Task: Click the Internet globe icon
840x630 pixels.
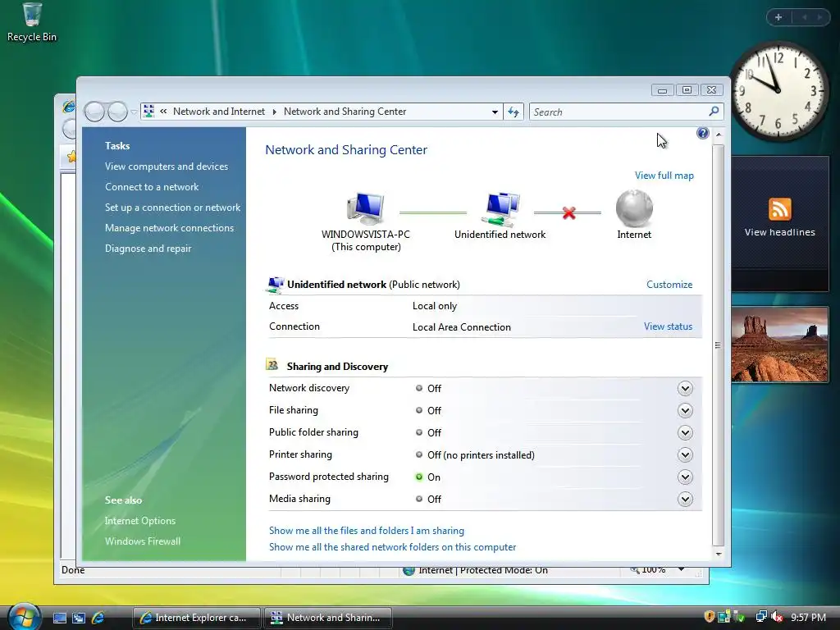Action: coord(634,208)
